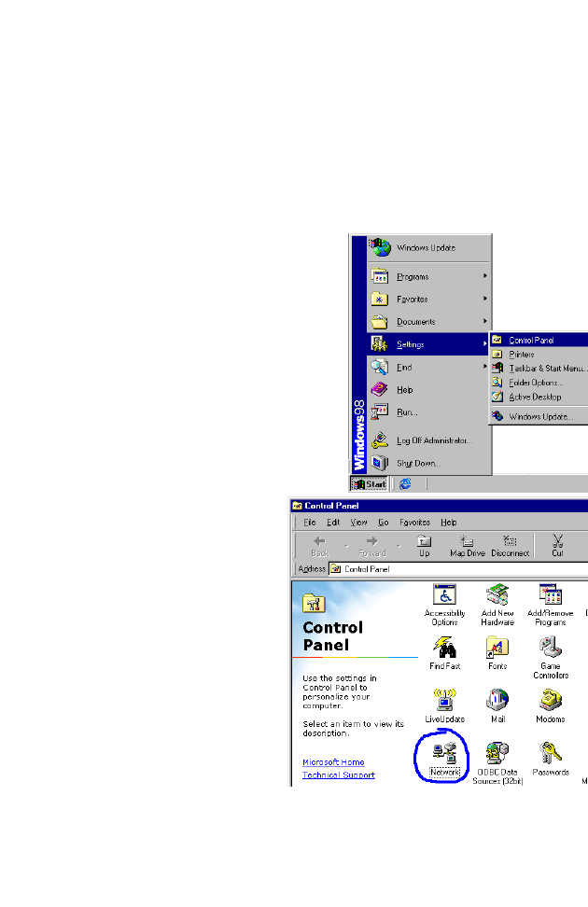
Task: Select the Mail icon
Action: point(497,705)
